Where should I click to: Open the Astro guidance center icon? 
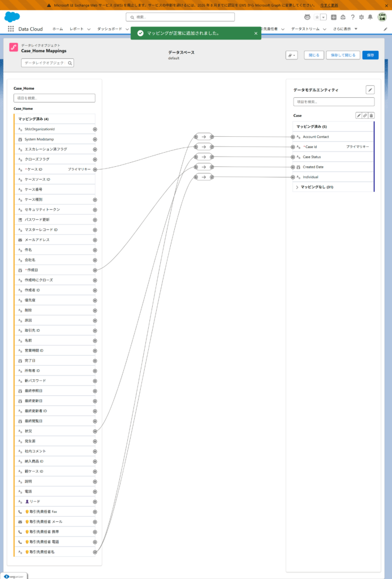pos(307,17)
